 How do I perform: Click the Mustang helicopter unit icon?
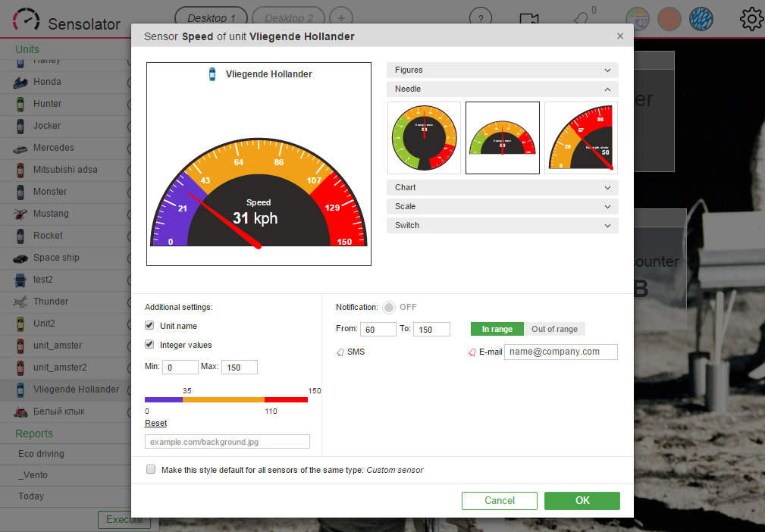click(20, 214)
